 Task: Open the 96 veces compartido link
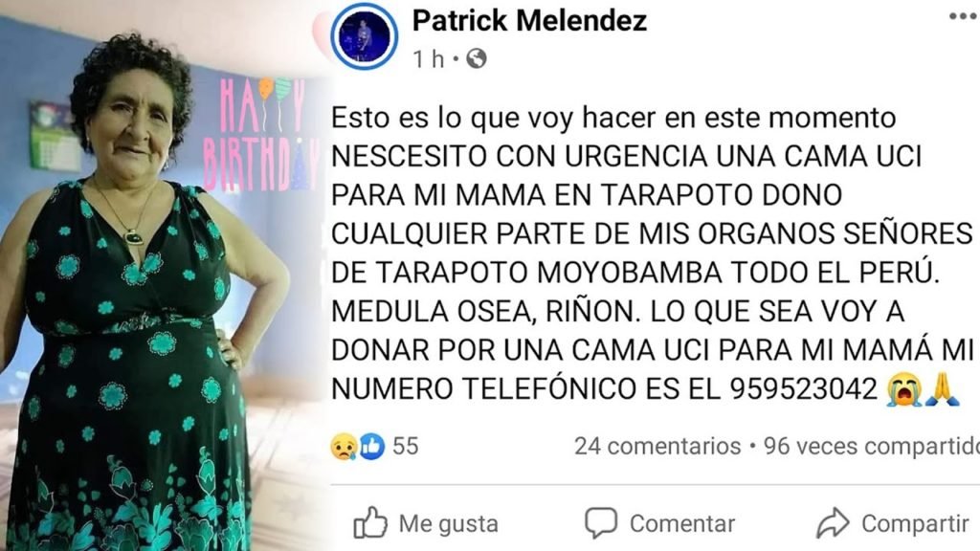tap(872, 446)
